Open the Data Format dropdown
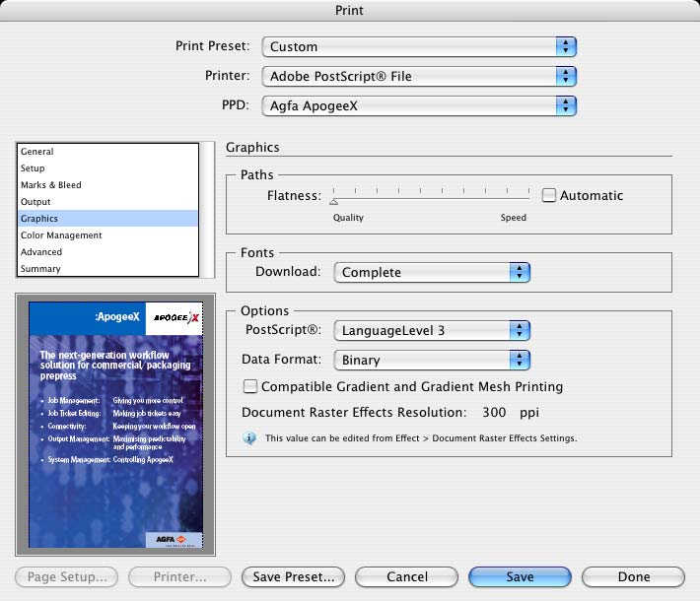Screen dimensions: 700x601 432,360
